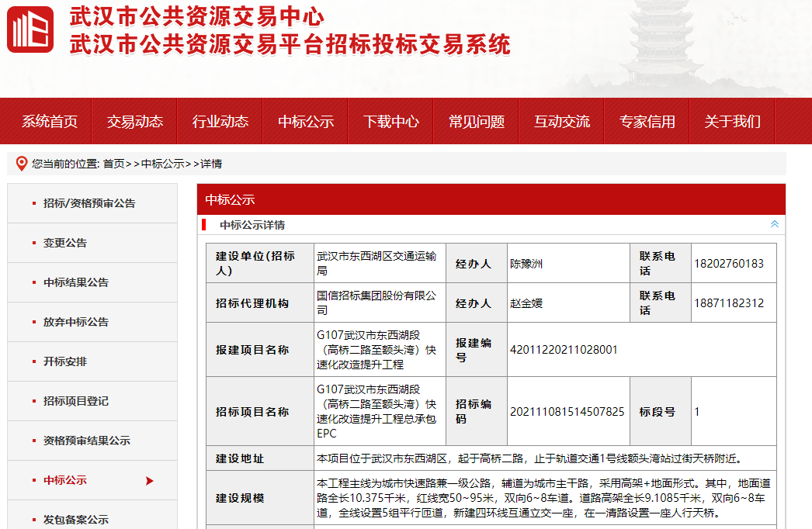Select 资格预审结果公示 in the sidebar
Image resolution: width=812 pixels, height=529 pixels.
coord(87,441)
